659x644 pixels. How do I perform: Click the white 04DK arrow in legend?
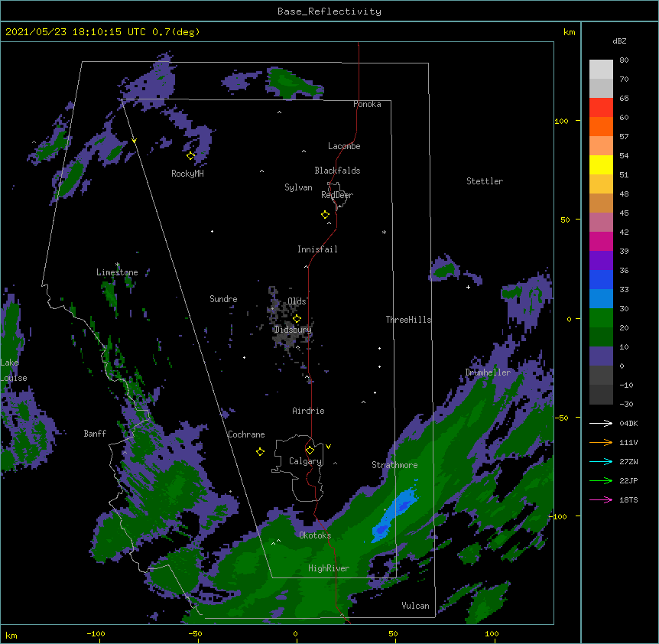pos(601,423)
